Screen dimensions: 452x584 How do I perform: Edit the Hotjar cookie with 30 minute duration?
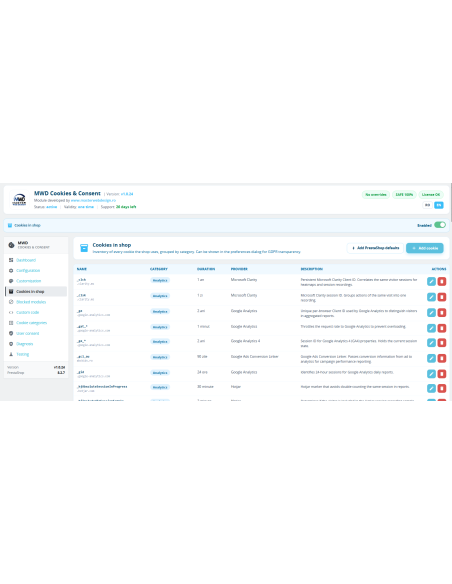[431, 388]
